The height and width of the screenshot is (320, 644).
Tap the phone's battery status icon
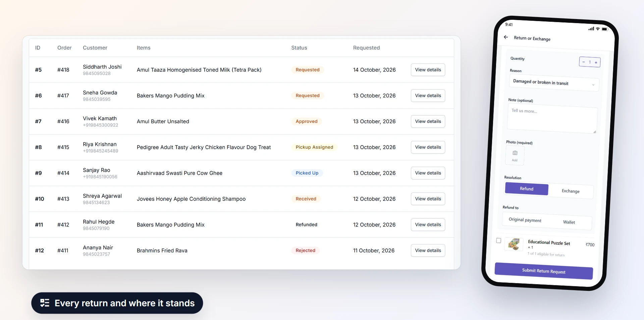pos(605,29)
